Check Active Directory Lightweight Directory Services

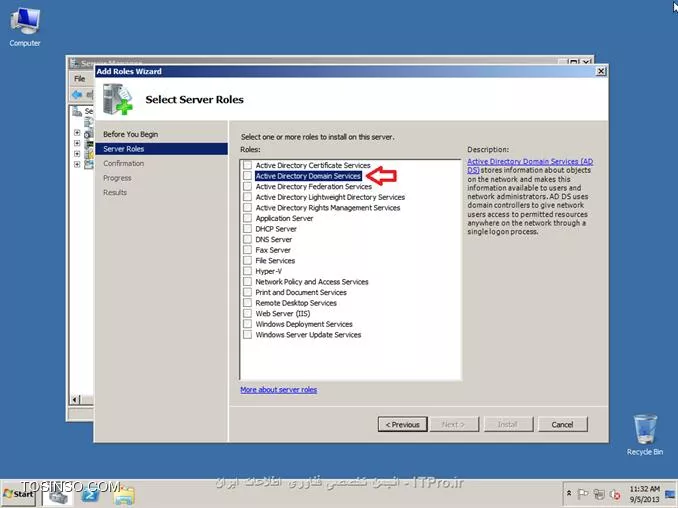point(247,197)
